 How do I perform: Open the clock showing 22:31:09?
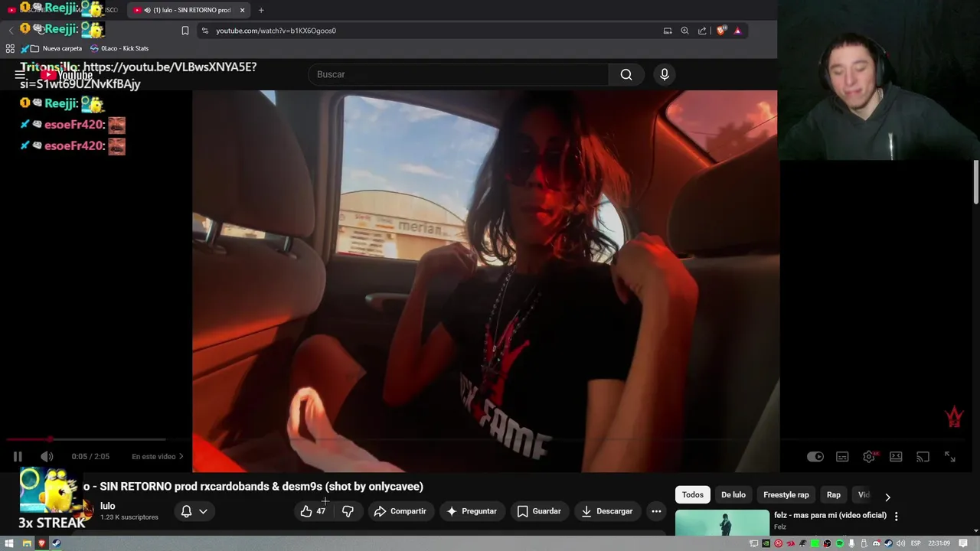pyautogui.click(x=939, y=543)
